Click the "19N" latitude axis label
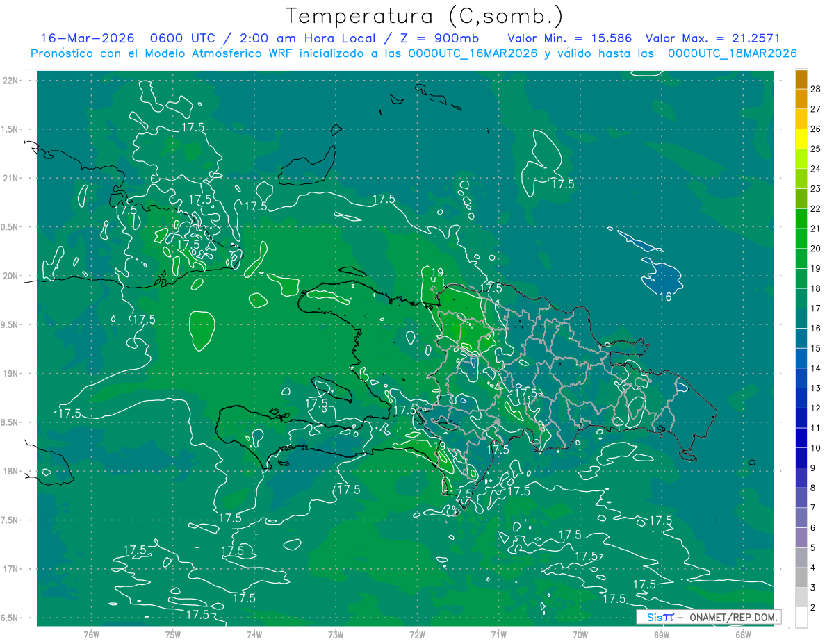Viewport: 834px width, 644px height. pos(11,374)
